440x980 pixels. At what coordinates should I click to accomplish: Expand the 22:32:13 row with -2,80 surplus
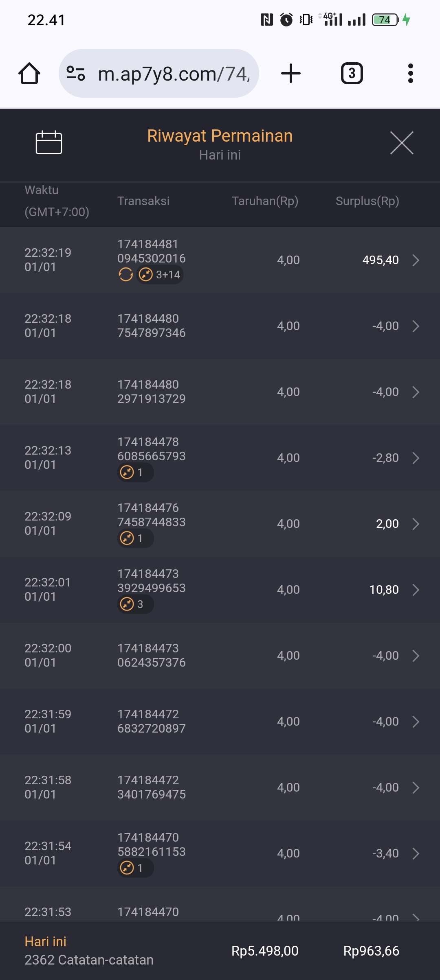(x=416, y=458)
